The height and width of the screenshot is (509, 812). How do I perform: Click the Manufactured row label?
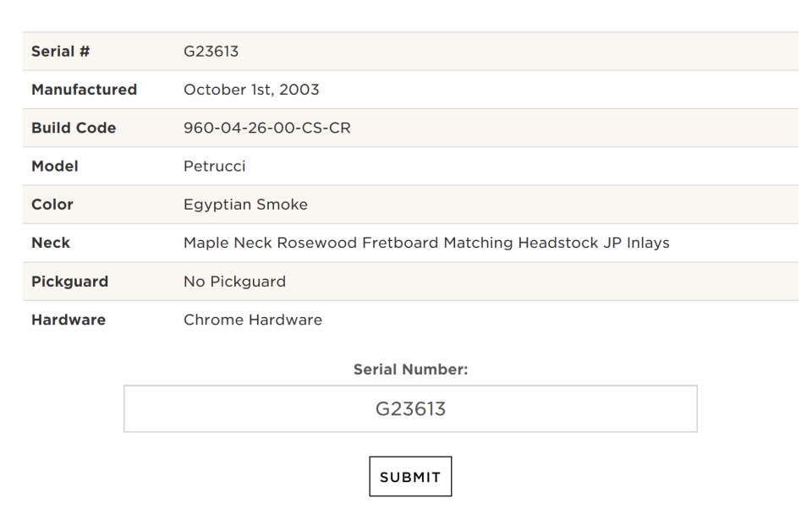click(x=84, y=90)
